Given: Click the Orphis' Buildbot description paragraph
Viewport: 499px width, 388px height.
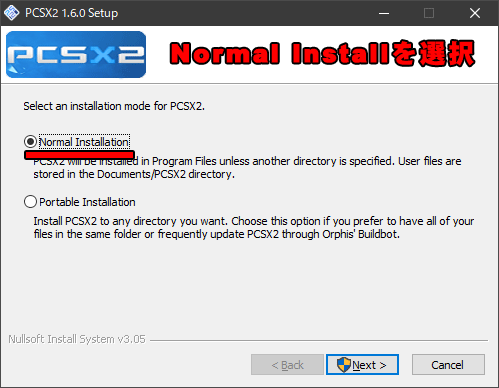Looking at the screenshot, I should click(254, 228).
